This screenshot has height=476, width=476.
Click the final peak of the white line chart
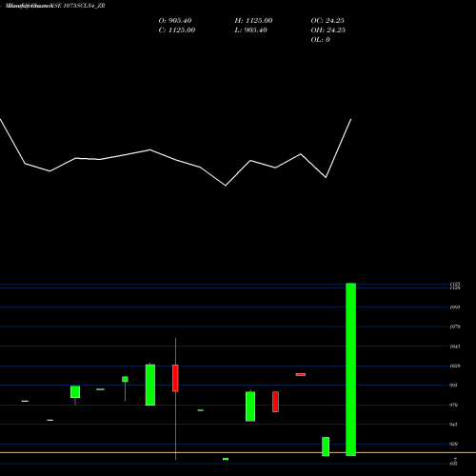(x=351, y=119)
